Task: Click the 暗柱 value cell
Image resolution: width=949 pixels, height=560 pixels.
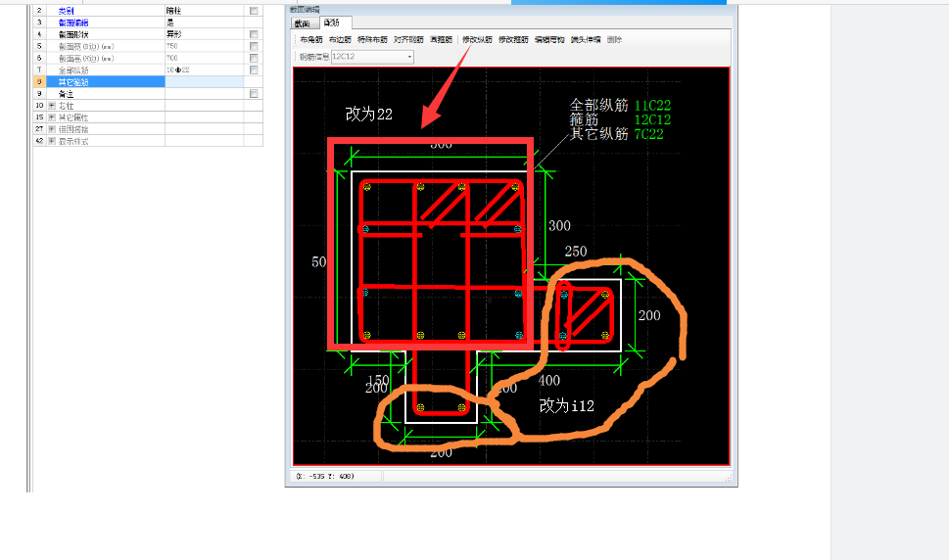Action: tap(204, 11)
